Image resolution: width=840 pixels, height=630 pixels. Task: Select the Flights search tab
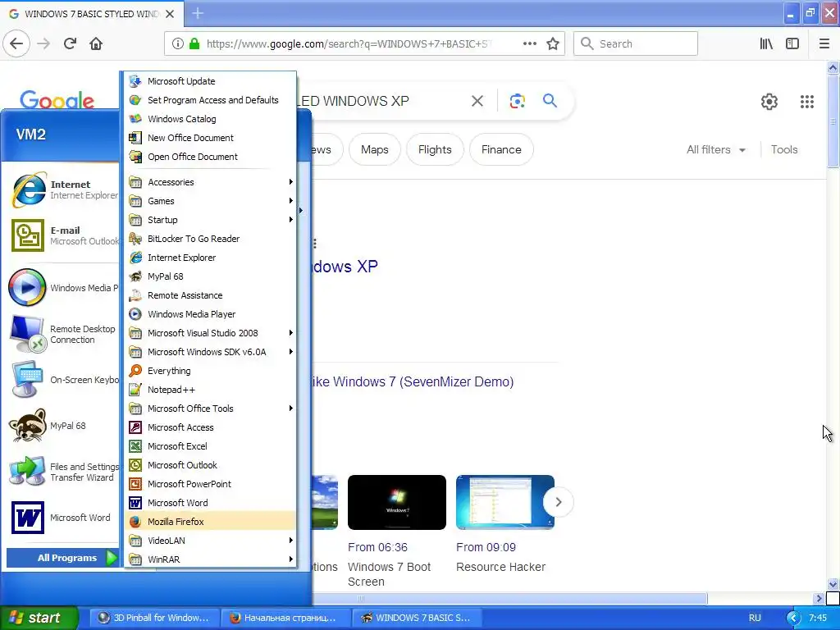pyautogui.click(x=435, y=149)
